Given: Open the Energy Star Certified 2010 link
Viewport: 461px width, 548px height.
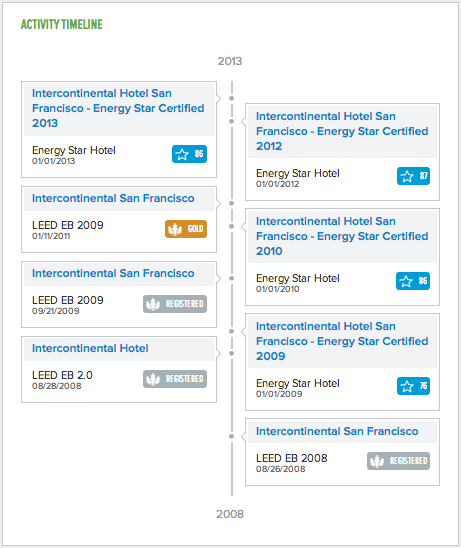Looking at the screenshot, I should coord(342,236).
